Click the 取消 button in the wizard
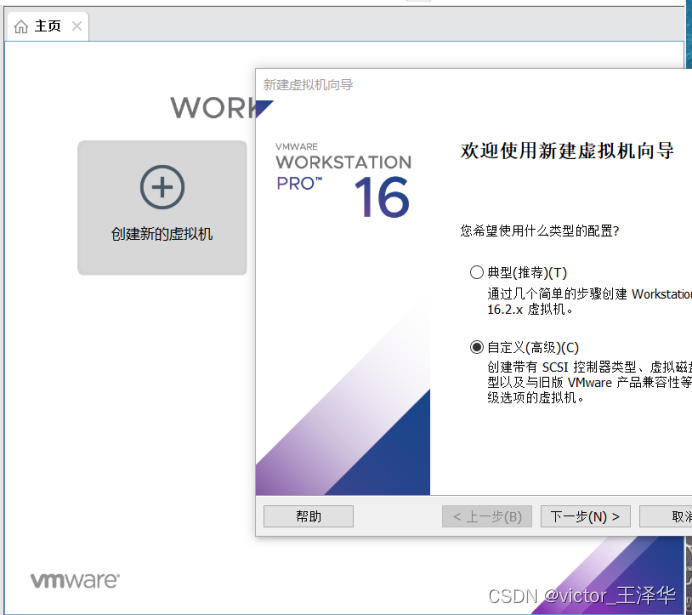Screen dimensions: 692x615 click(666, 516)
